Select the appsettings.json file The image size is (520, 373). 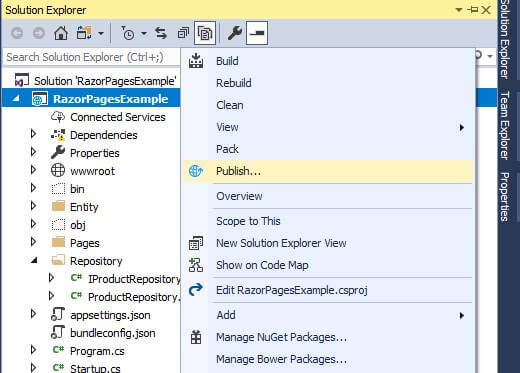(x=110, y=315)
